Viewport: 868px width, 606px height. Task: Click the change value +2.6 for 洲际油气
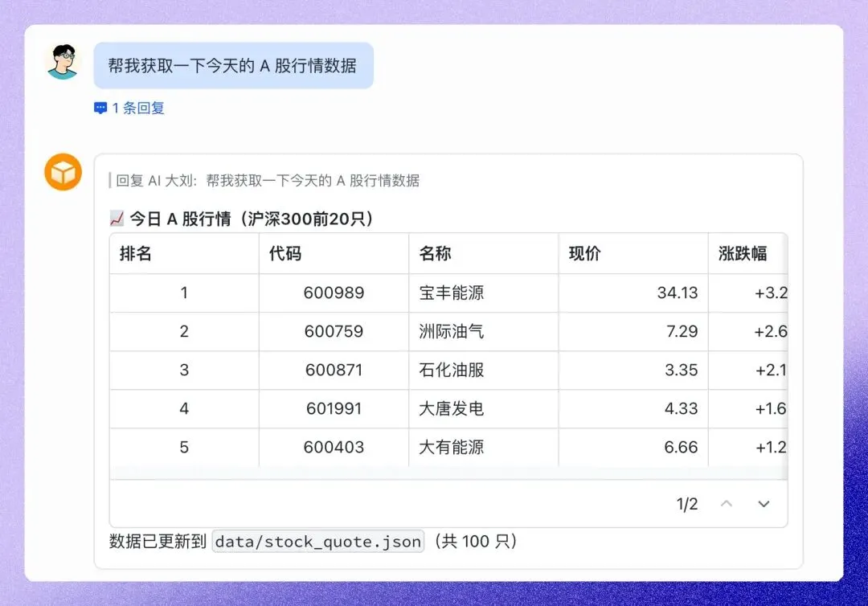point(771,331)
